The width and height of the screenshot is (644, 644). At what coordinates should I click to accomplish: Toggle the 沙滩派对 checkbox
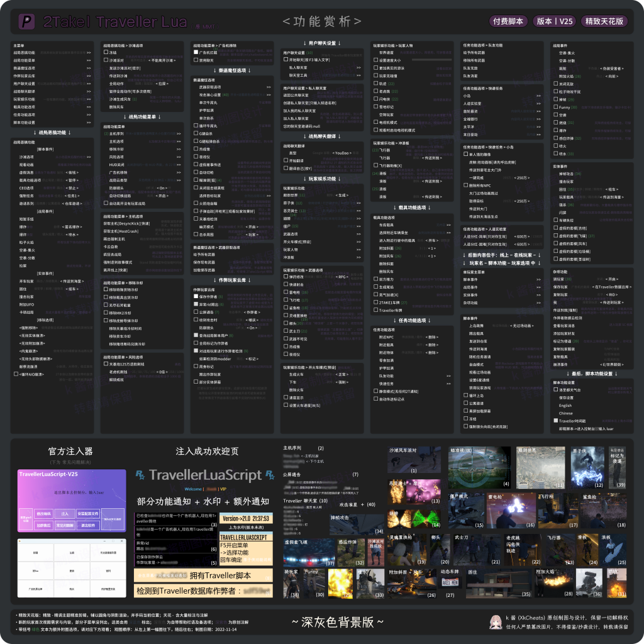click(106, 60)
